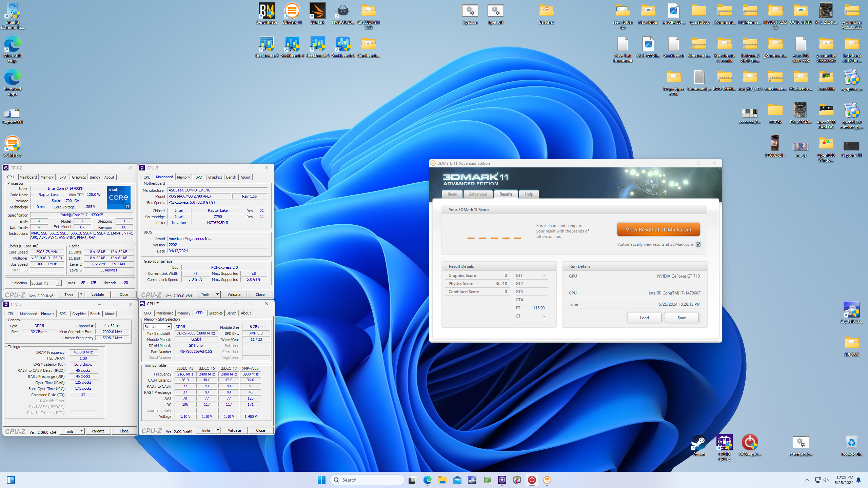This screenshot has width=868, height=488.
Task: Open the OCSnap taskbar icon
Action: click(532, 480)
